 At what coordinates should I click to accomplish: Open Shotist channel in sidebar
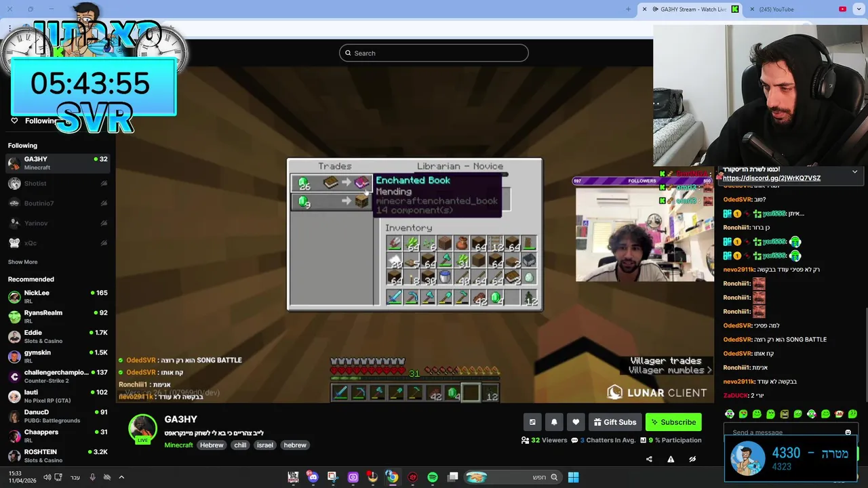pos(58,183)
